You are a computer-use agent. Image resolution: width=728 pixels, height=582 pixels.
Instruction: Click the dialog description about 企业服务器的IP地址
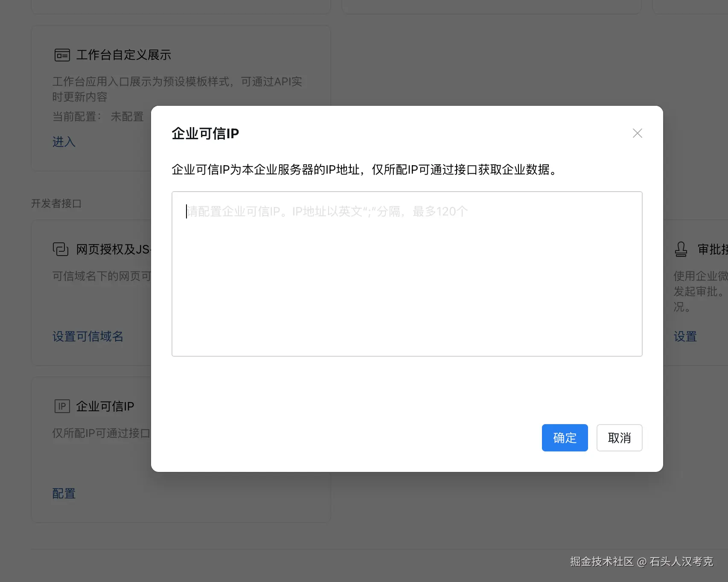(x=365, y=169)
